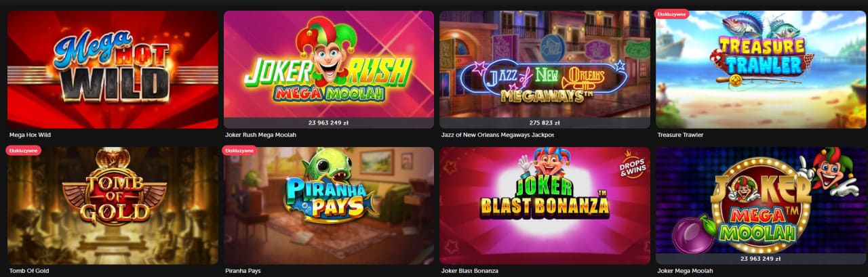Click jackpot amount under Joker Rush Mega Moolah
Image resolution: width=868 pixels, height=277 pixels.
point(329,123)
